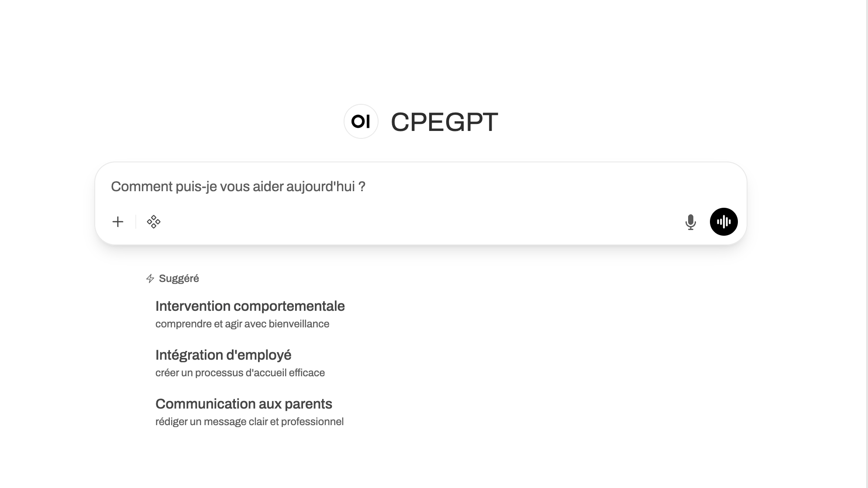
Task: Click the lightning icon beside Suggéré
Action: [x=150, y=278]
